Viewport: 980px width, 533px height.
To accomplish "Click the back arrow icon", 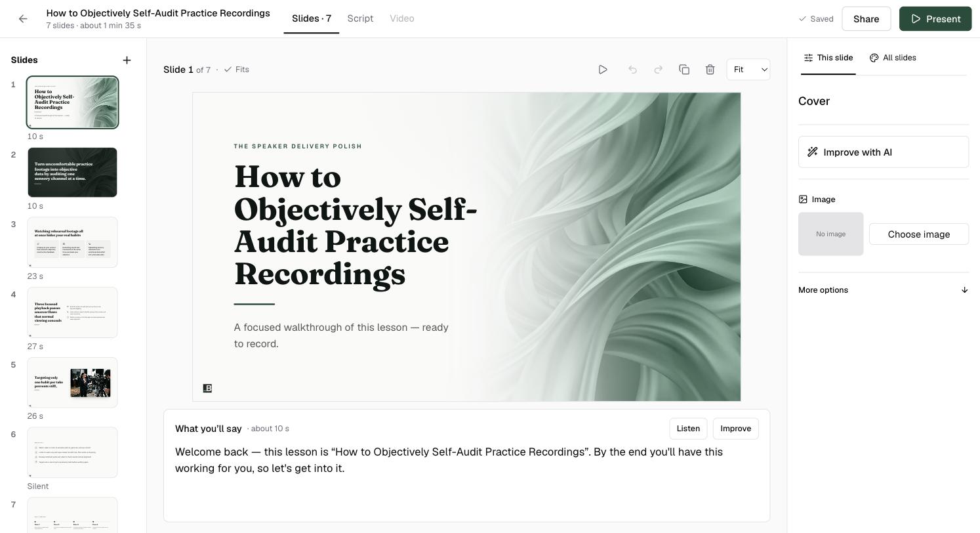I will (23, 19).
